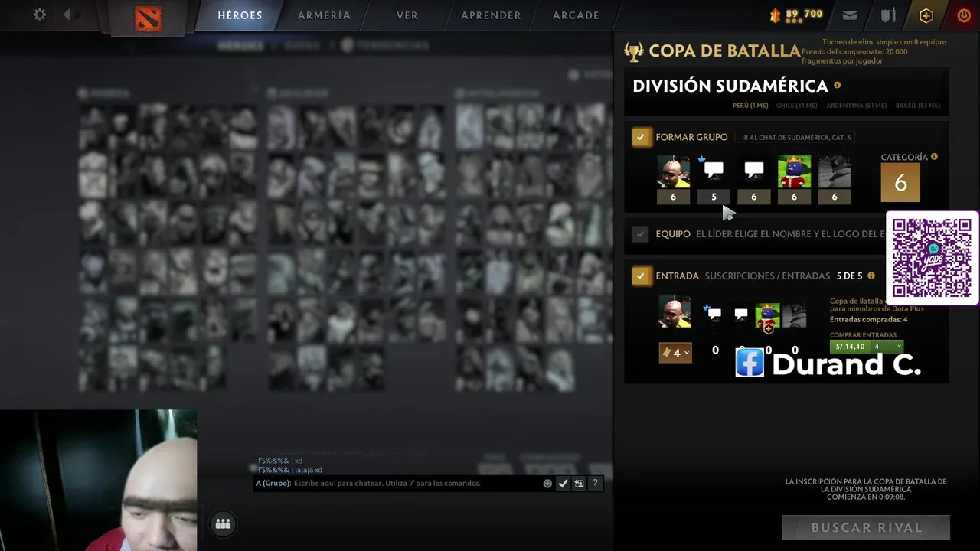Click the large Categoría 6 badge
The width and height of the screenshot is (980, 551).
click(900, 183)
